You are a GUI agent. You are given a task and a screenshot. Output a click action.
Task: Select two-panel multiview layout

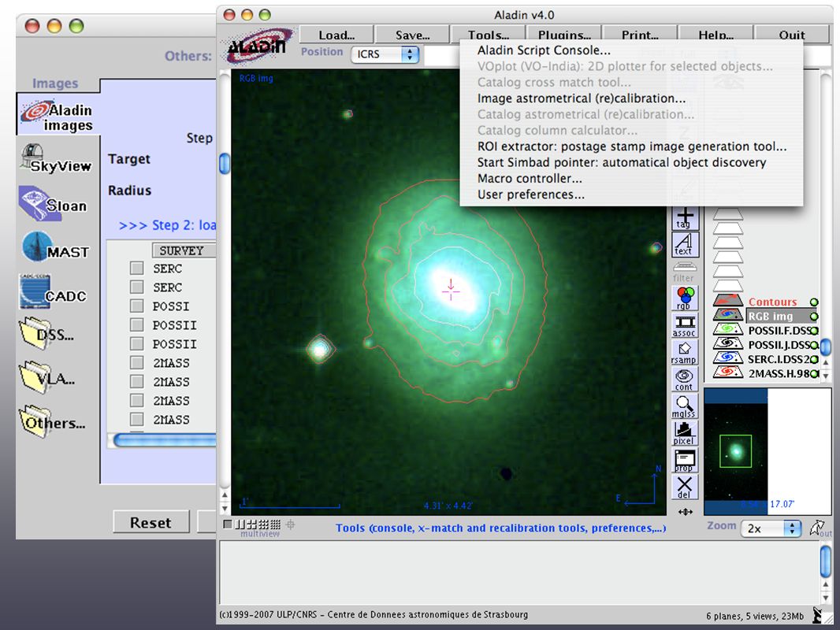[240, 524]
